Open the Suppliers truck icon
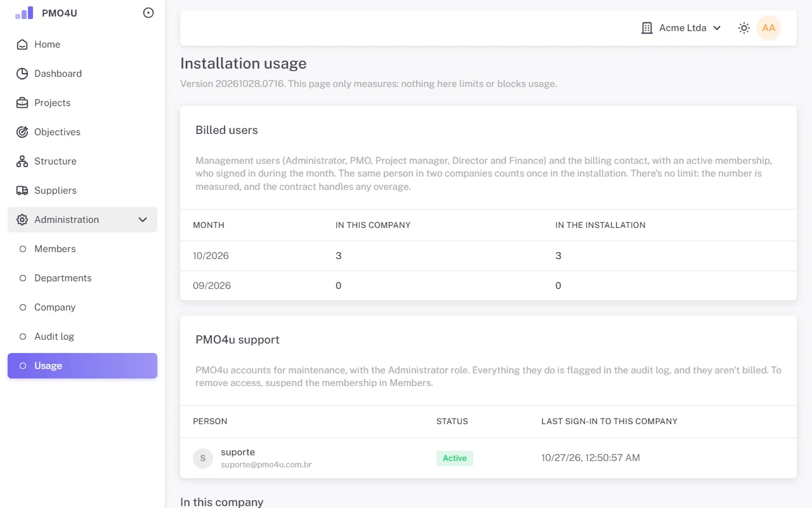The height and width of the screenshot is (508, 812). coord(22,190)
